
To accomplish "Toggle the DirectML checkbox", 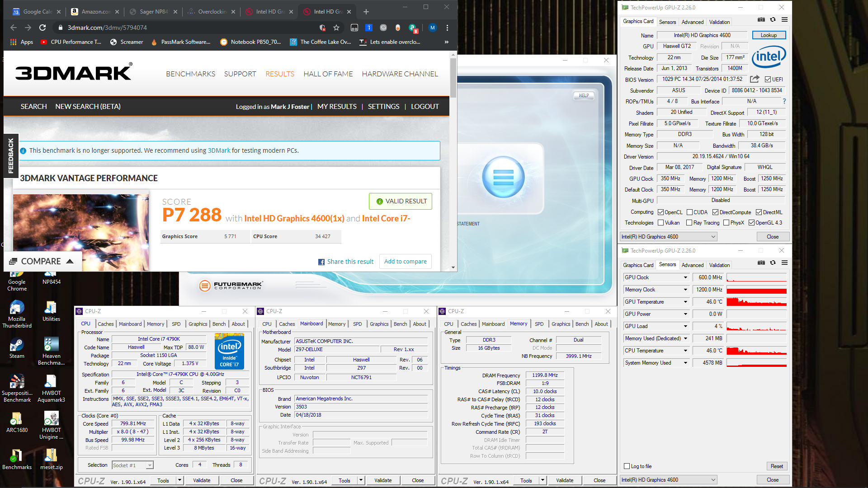I will [x=759, y=212].
